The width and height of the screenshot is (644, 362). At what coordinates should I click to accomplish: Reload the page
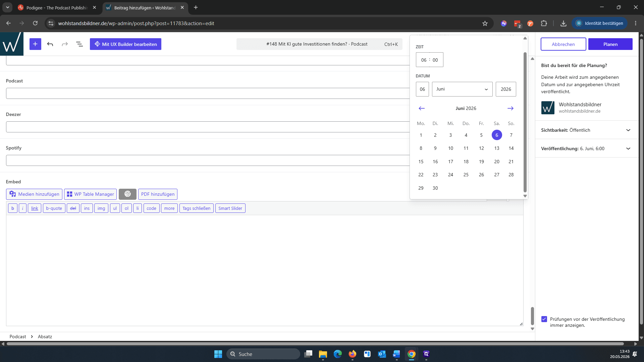[35, 23]
